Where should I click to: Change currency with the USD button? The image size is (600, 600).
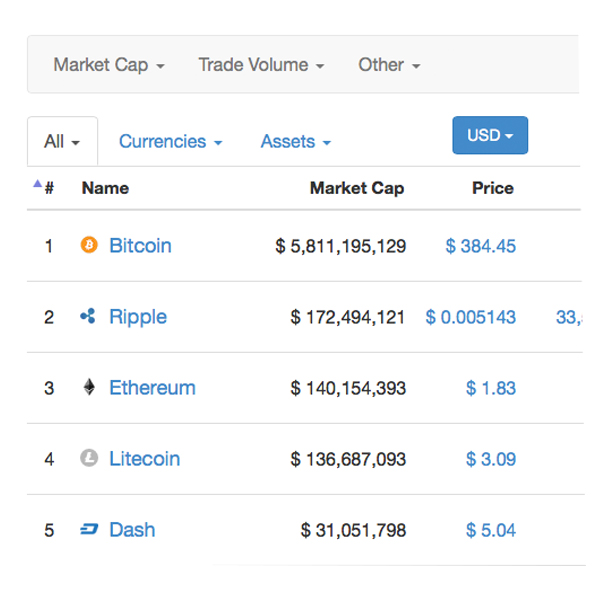pos(490,135)
